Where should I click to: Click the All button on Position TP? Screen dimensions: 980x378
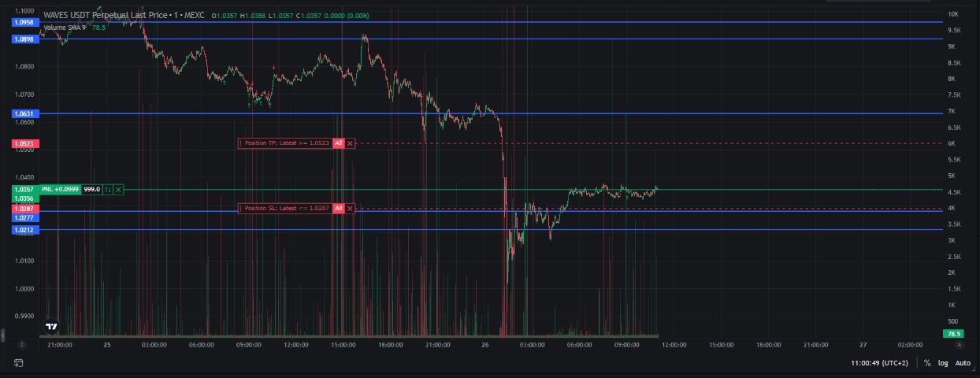338,143
